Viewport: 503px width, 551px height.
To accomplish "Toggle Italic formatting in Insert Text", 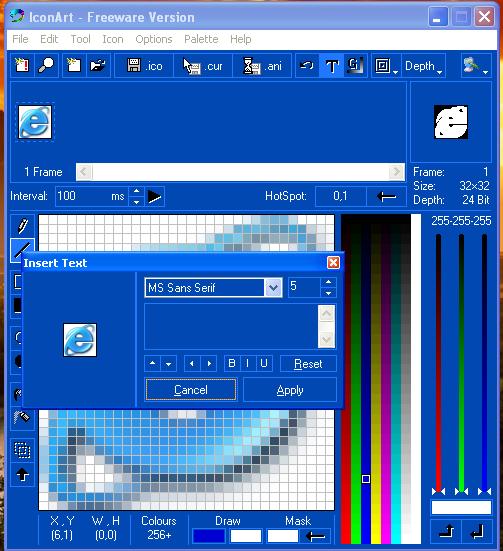I will pos(248,363).
